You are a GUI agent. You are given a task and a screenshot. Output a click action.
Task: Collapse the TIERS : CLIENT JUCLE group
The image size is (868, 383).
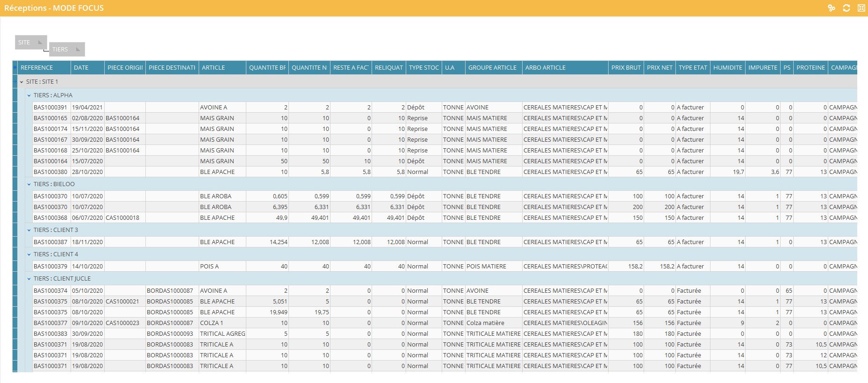coord(29,279)
